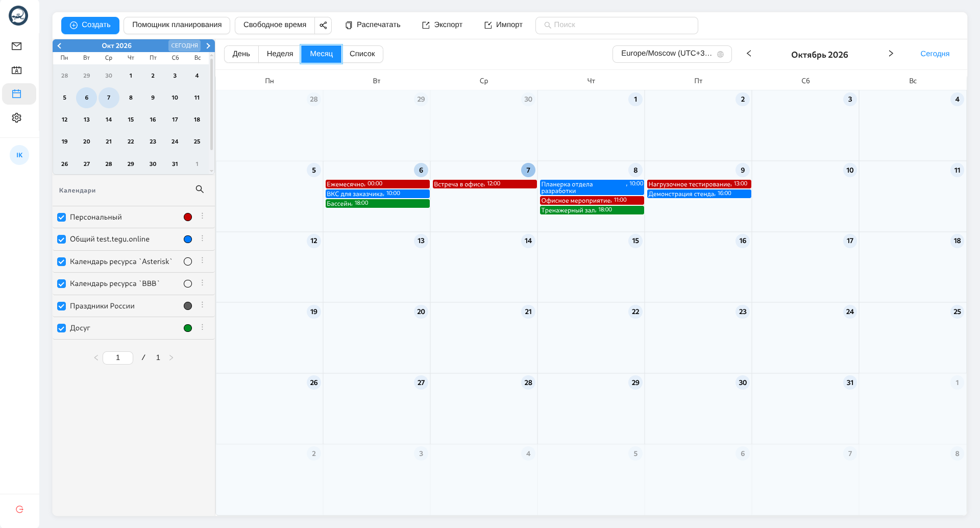Click the red color swatch for Персональный
Screen dimensions: 980x528
[188, 218]
